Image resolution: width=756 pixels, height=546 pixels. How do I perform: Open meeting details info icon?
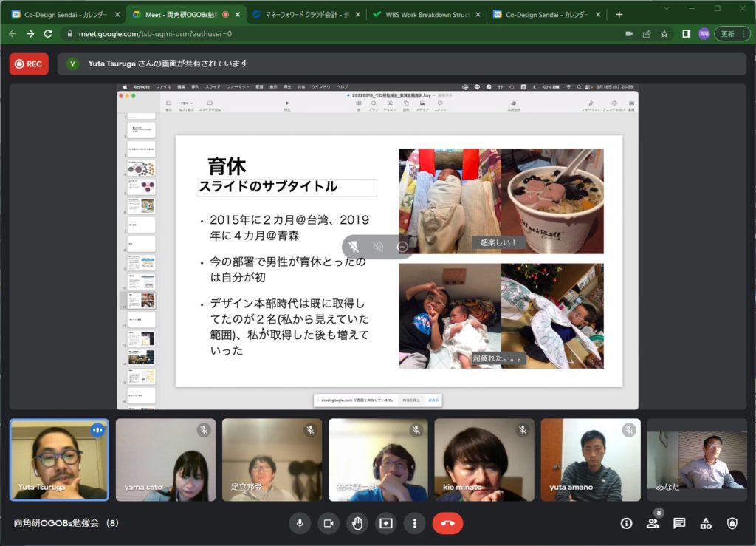pos(625,524)
